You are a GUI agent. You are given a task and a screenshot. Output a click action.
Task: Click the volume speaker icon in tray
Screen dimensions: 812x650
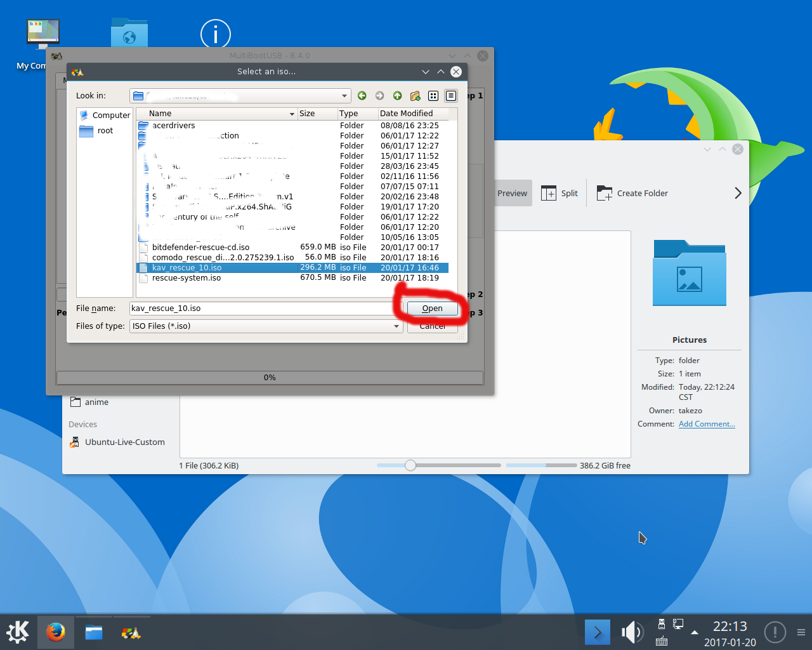point(631,632)
